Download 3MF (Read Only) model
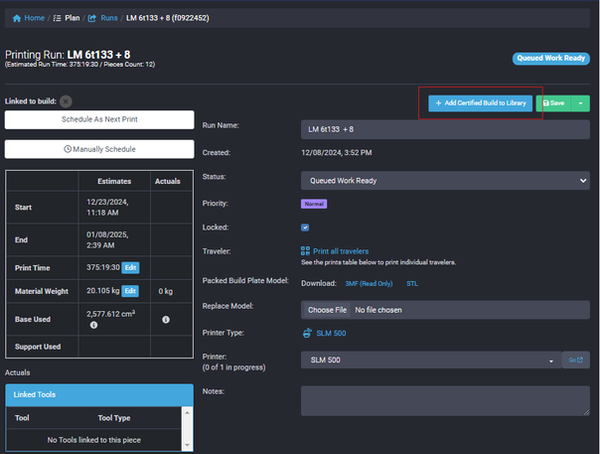This screenshot has height=454, width=600. point(369,284)
